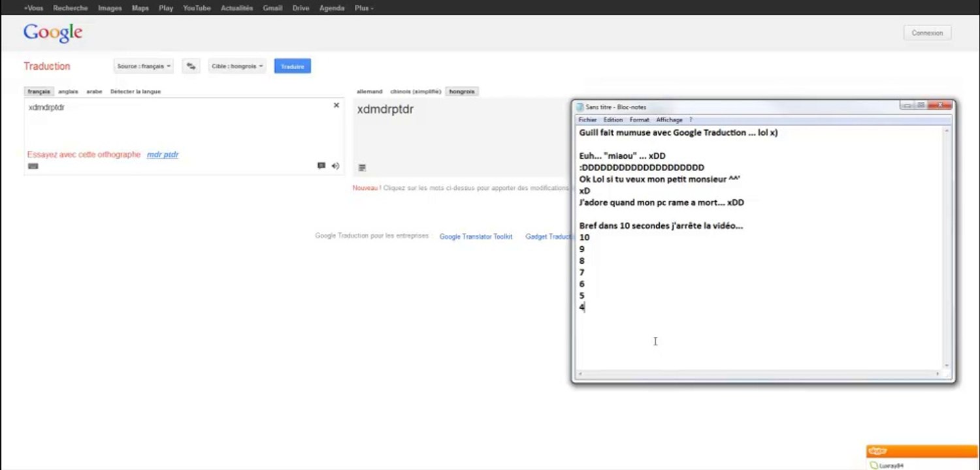Click the translated word xdmdrptdr

385,109
